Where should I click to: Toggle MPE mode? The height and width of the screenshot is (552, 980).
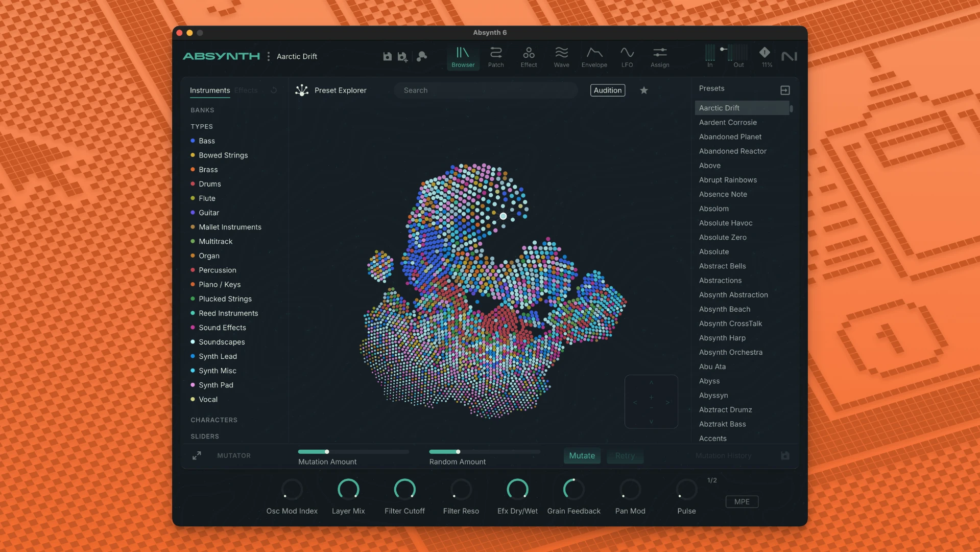click(742, 501)
